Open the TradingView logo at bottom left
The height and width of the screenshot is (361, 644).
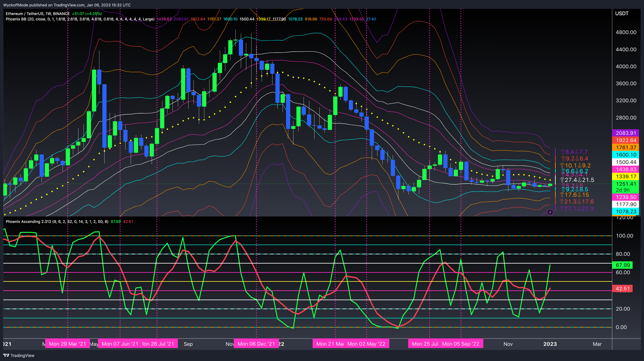[x=19, y=355]
